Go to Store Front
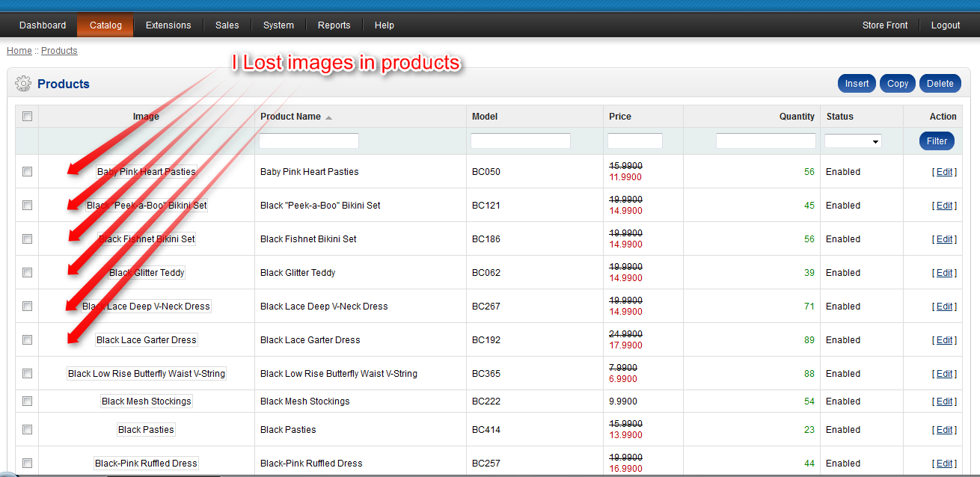Viewport: 980px width, 477px height. tap(885, 25)
